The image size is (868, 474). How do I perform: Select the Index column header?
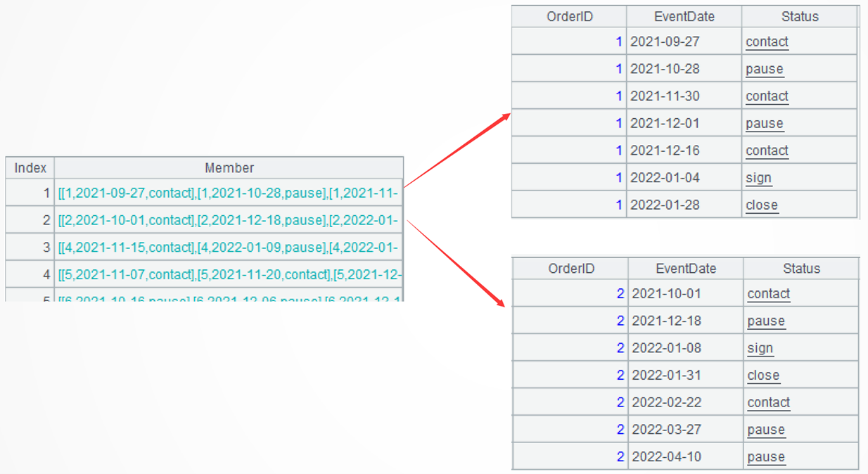click(30, 168)
